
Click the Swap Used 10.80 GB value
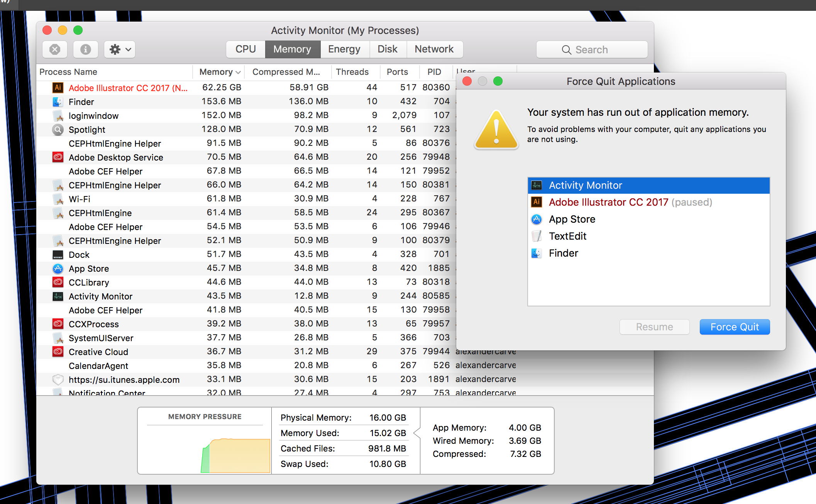388,464
